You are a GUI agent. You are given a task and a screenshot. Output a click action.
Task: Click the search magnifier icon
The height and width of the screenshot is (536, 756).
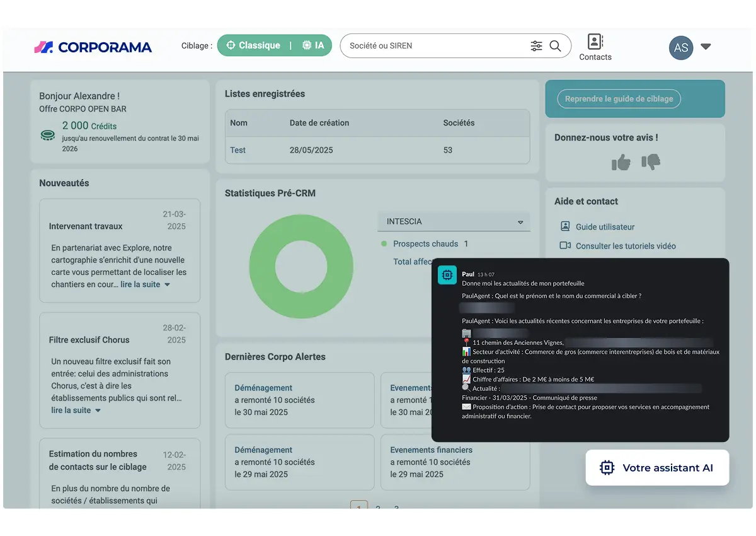pos(555,46)
